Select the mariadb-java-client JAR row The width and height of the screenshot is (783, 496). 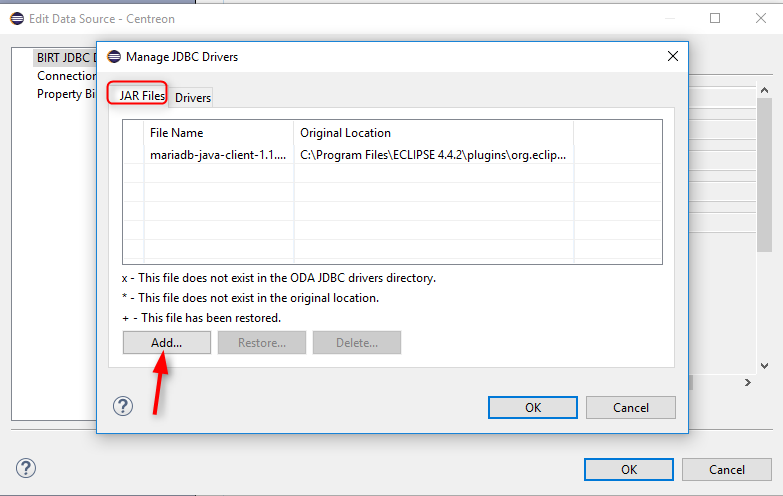coord(218,154)
